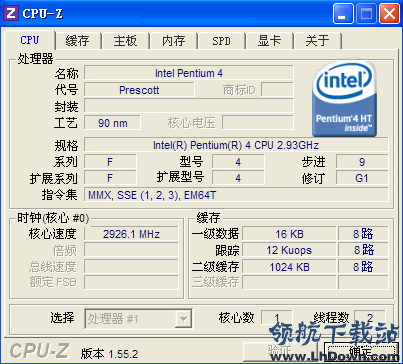Click the 12 Kuops trace cache value
The image size is (403, 364).
point(289,250)
